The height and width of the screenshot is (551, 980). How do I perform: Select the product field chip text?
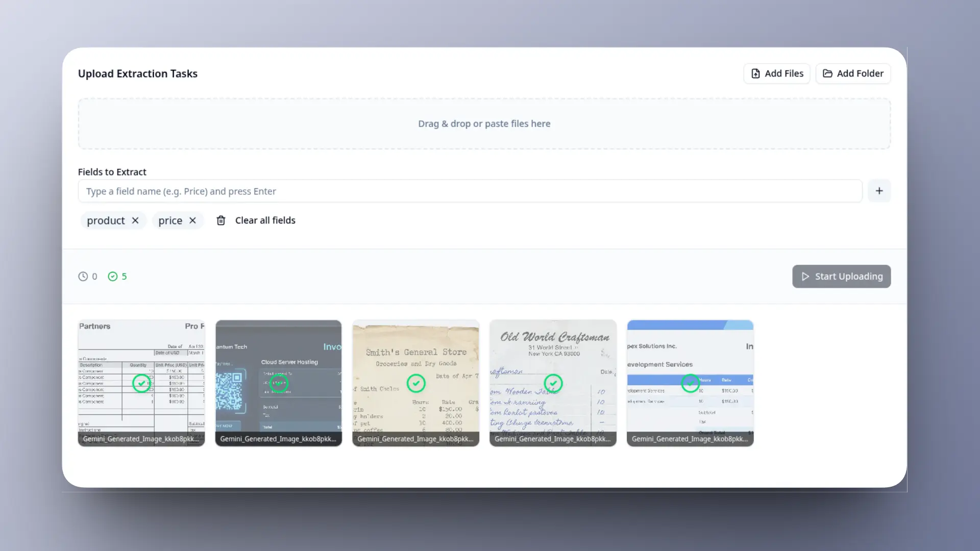pos(106,220)
